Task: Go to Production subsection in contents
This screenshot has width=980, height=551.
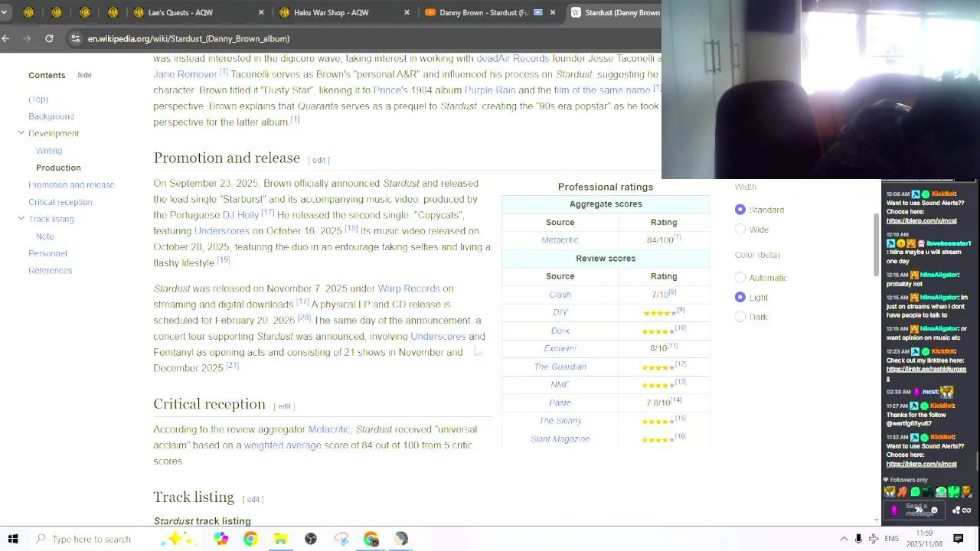Action: tap(58, 168)
